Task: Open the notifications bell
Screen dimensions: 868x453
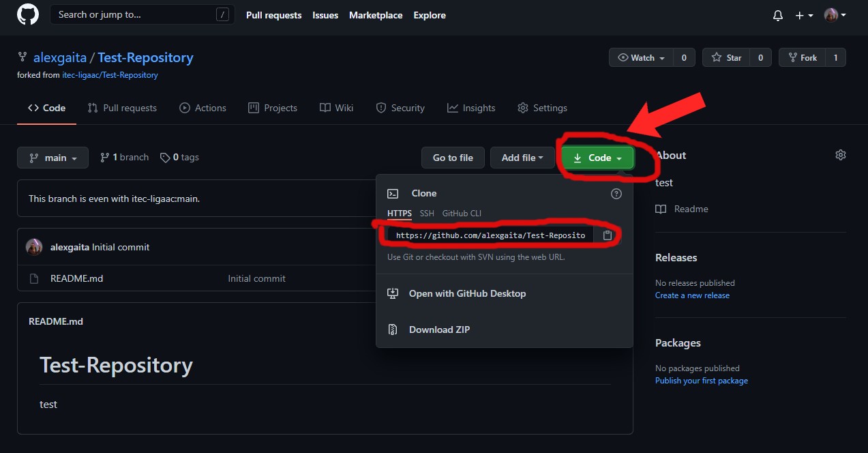Action: 778,15
